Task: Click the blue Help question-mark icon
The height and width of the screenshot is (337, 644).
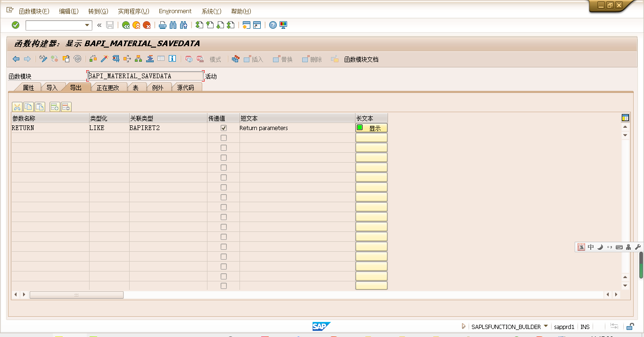Action: point(272,25)
